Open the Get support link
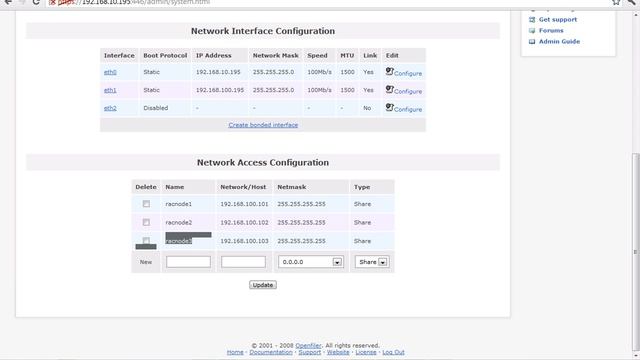The height and width of the screenshot is (360, 640). click(x=558, y=20)
